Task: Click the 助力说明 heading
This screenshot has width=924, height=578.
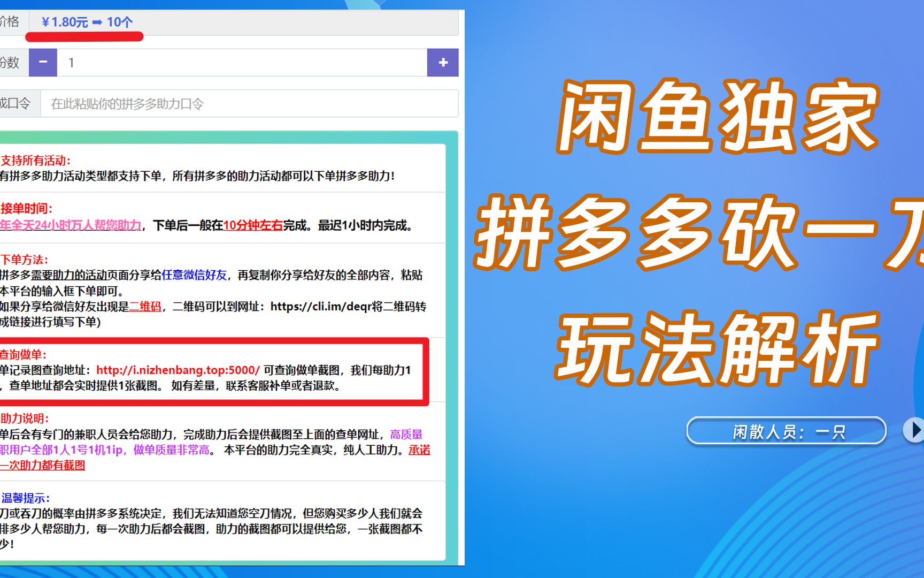Action: 25,419
